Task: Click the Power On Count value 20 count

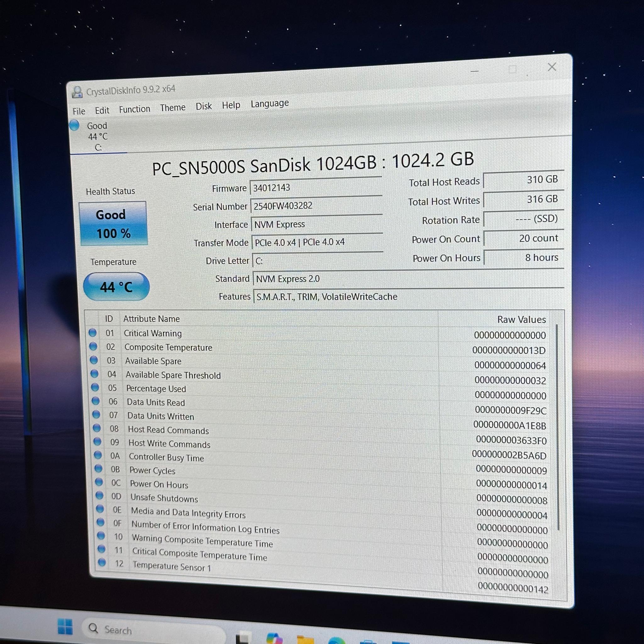Action: pyautogui.click(x=524, y=238)
